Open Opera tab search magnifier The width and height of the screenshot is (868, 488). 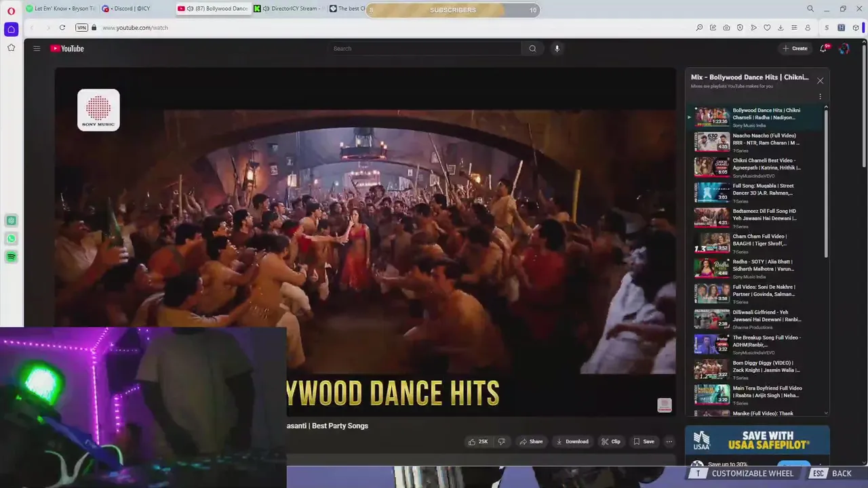click(x=810, y=9)
